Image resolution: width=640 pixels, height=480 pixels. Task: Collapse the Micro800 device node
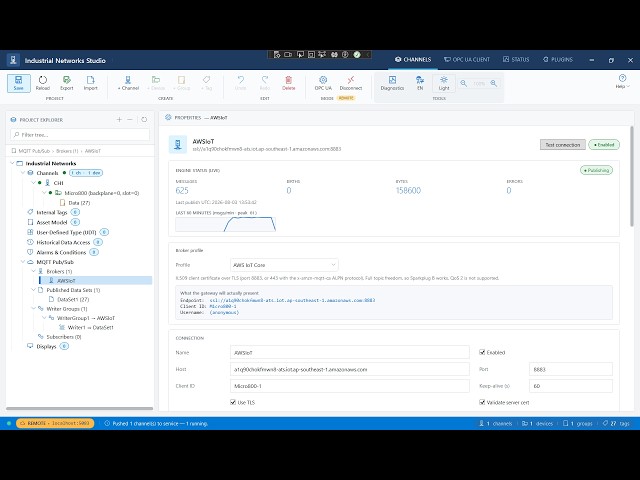(x=44, y=193)
